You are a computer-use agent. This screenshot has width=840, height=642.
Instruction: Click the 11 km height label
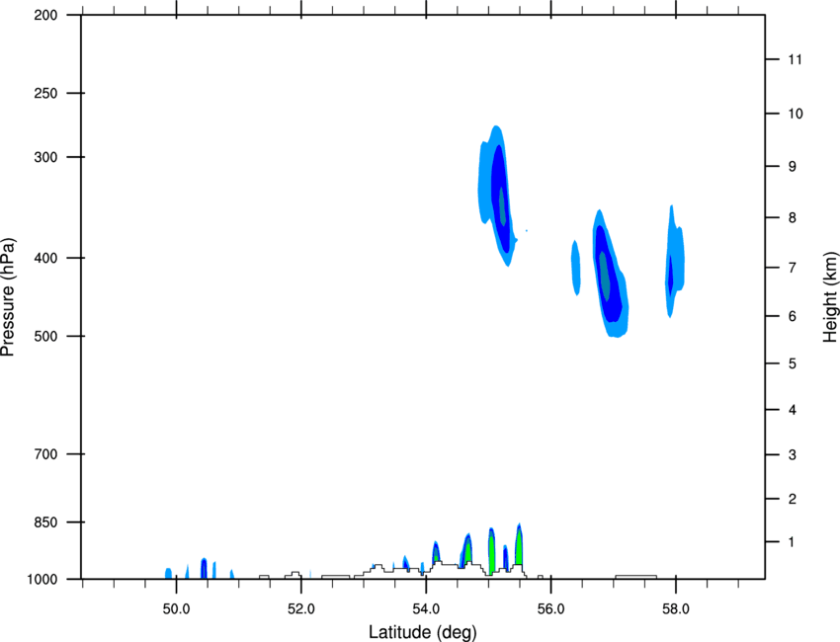(795, 59)
